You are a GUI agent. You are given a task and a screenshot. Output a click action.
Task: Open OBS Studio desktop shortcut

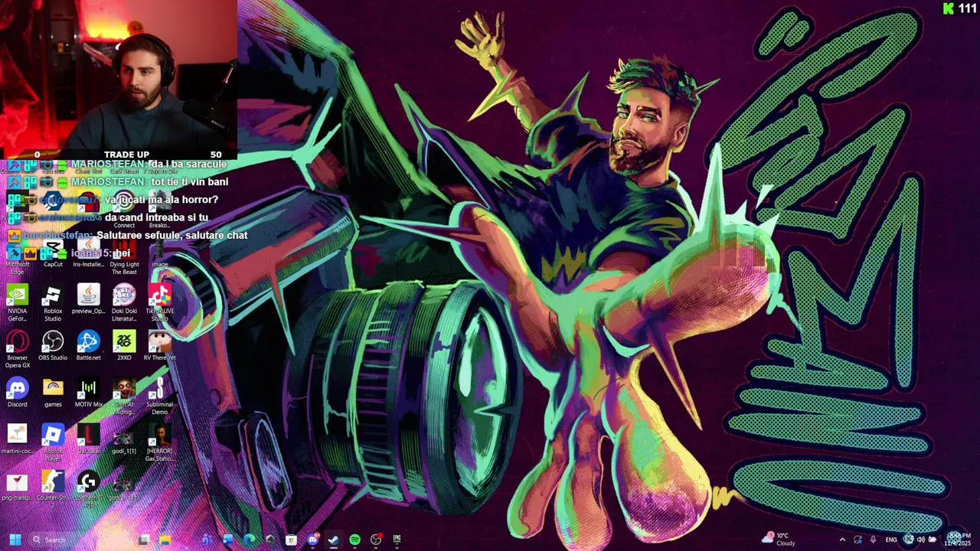coord(53,346)
